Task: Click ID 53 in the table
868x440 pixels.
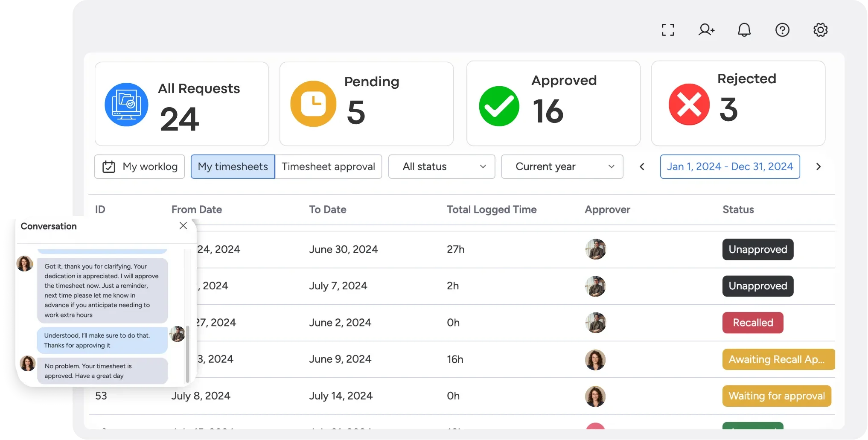Action: tap(101, 396)
